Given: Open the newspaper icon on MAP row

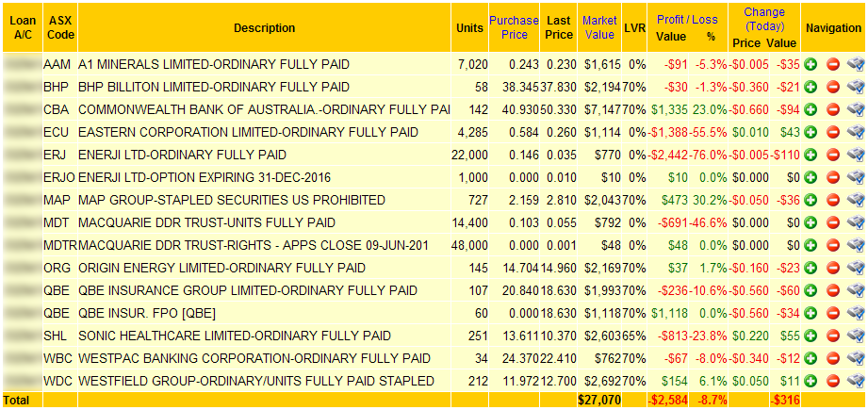Looking at the screenshot, I should pyautogui.click(x=856, y=200).
